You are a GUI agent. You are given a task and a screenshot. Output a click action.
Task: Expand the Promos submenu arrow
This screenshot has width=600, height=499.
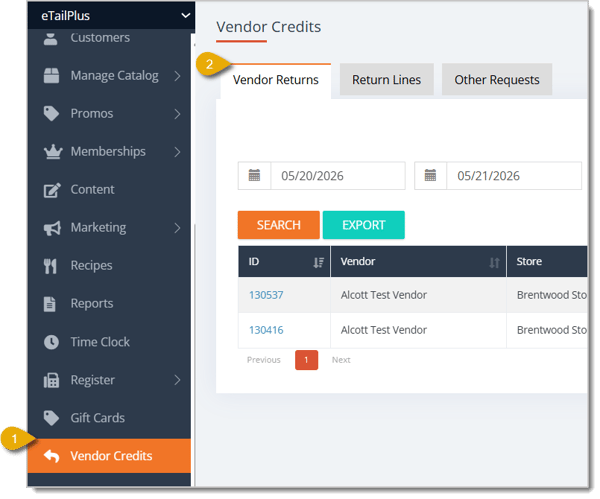click(177, 114)
